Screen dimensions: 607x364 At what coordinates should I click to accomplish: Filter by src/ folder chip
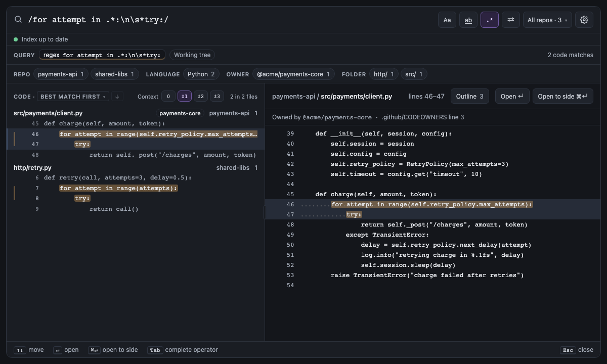(414, 74)
